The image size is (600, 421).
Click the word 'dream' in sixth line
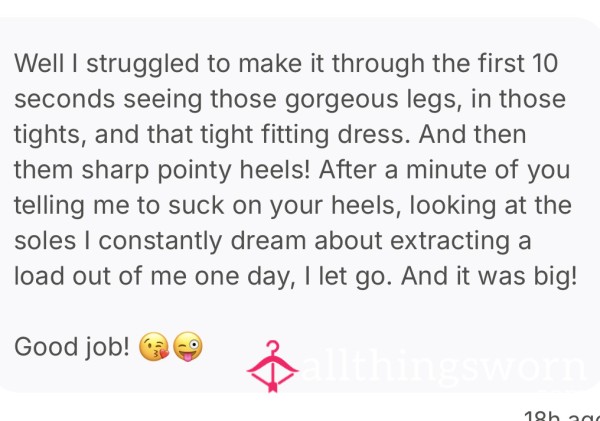coord(268,241)
